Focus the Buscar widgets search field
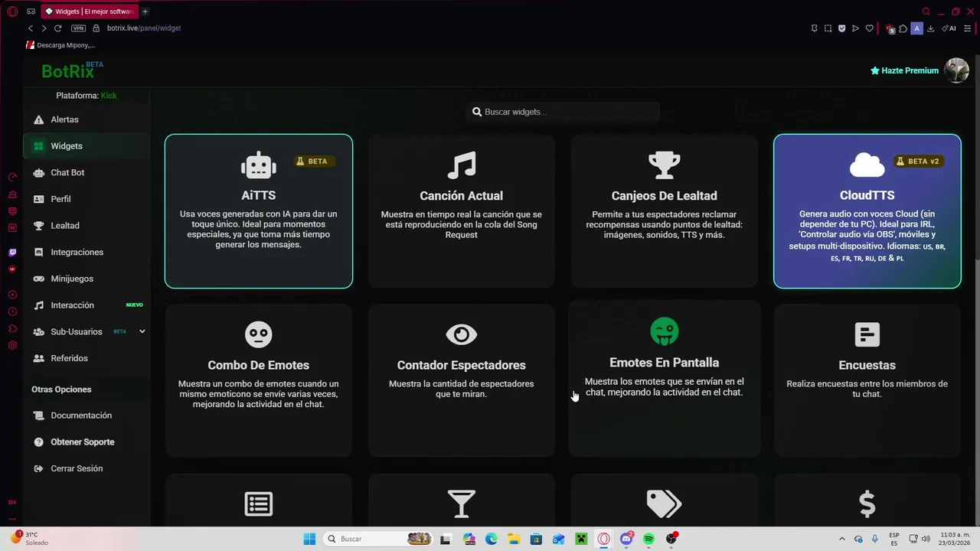This screenshot has height=551, width=980. (x=563, y=112)
